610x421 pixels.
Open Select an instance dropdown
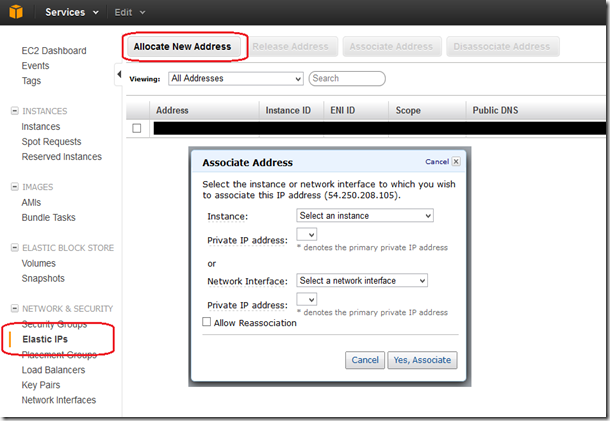click(x=365, y=216)
